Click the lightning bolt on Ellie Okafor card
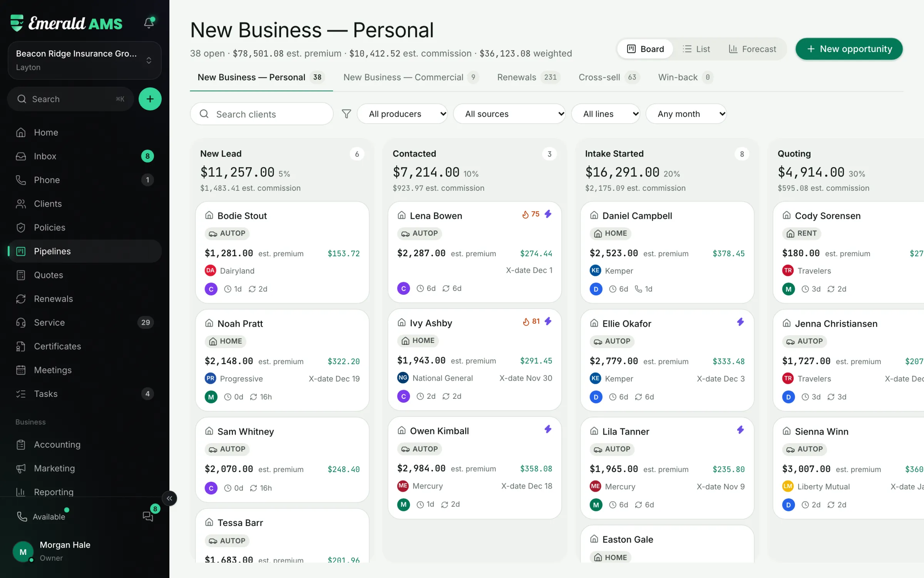Screen dimensions: 924x578 point(740,322)
